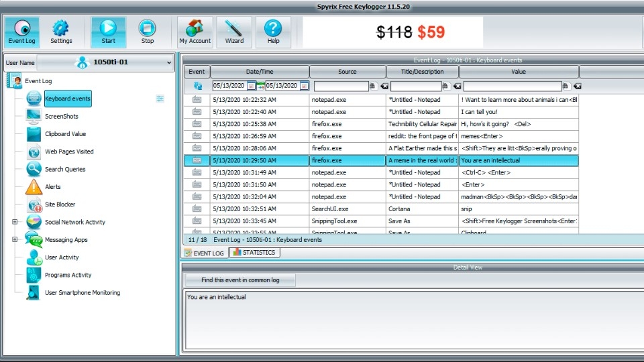Sort by the Date/Time column header
This screenshot has height=362, width=644.
pos(260,72)
